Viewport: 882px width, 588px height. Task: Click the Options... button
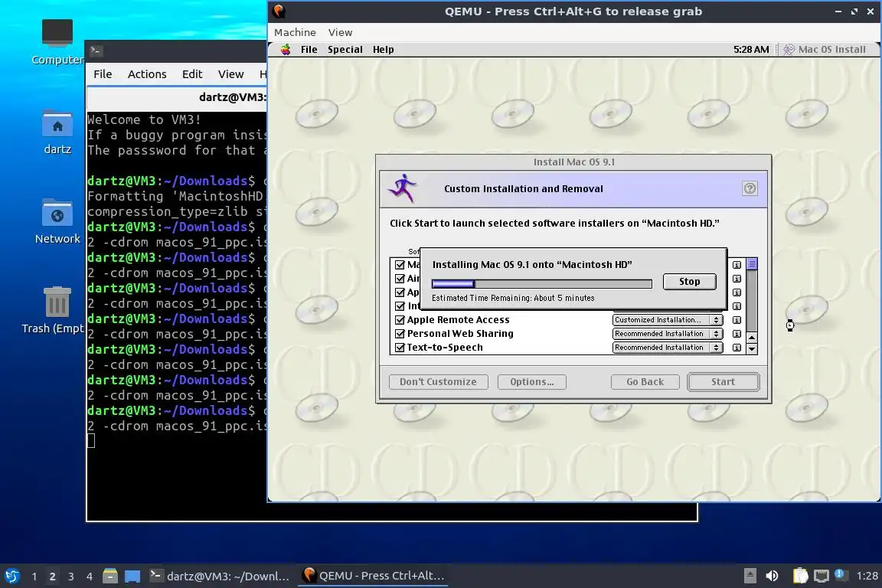[531, 382]
